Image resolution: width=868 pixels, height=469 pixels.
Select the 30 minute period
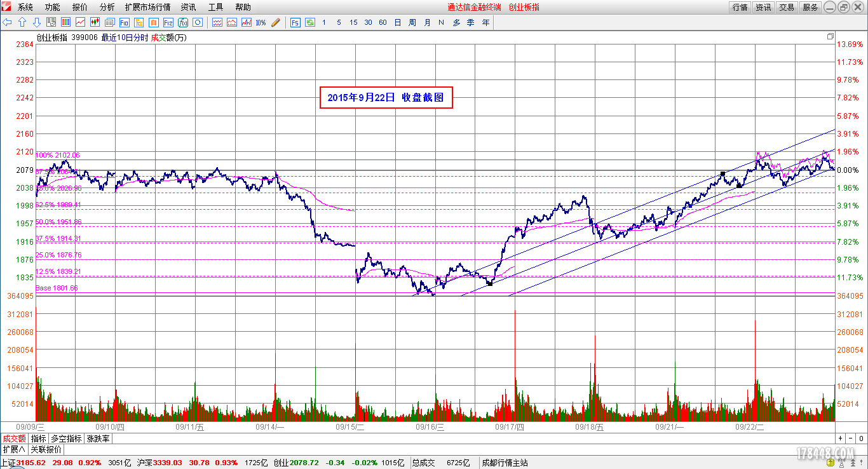point(368,22)
